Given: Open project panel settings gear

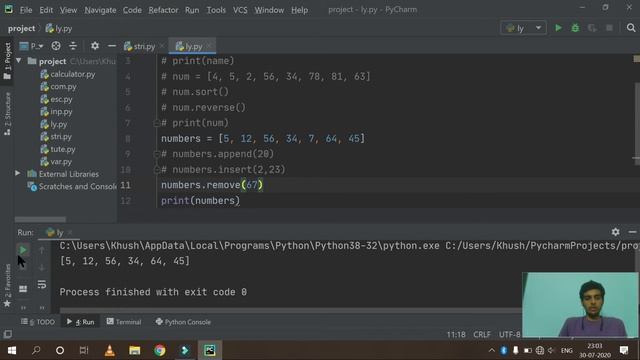Looking at the screenshot, I should 95,46.
